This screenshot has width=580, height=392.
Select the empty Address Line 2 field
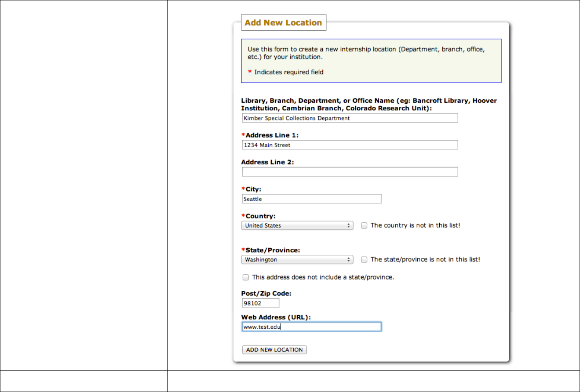[350, 171]
